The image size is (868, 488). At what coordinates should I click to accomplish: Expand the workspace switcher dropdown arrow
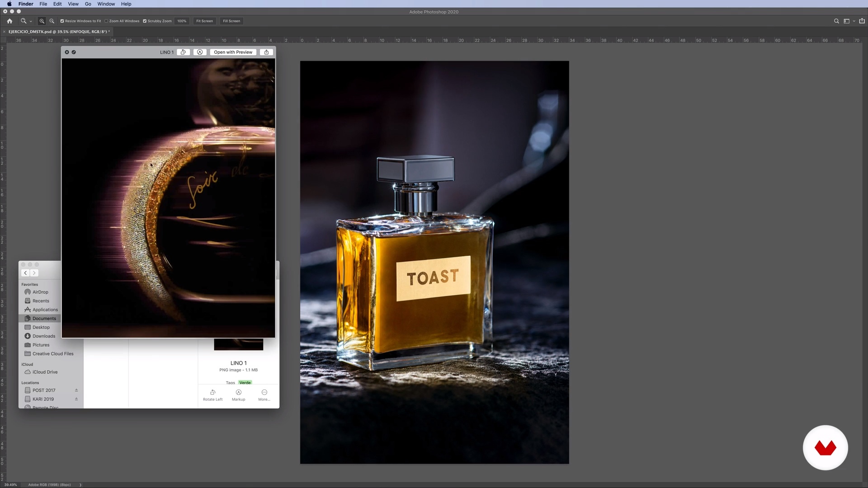click(854, 21)
